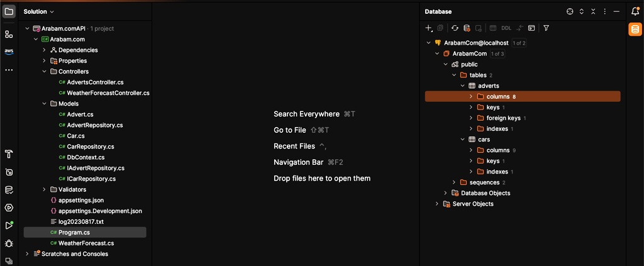
Task: Click the DDL toolbar button
Action: tap(506, 28)
